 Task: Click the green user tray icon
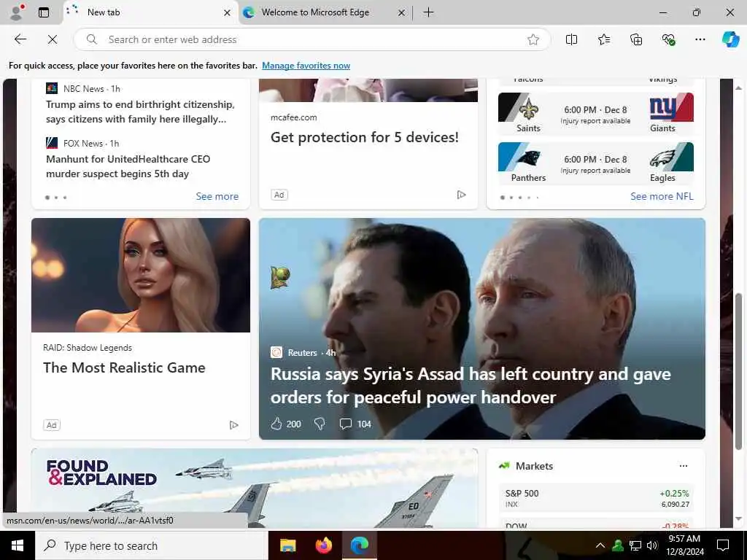coord(618,545)
